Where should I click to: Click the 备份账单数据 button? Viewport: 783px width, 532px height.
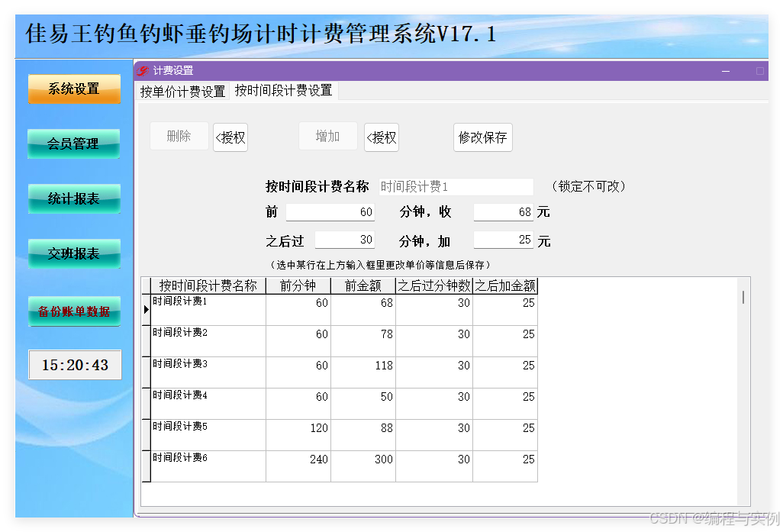(74, 311)
